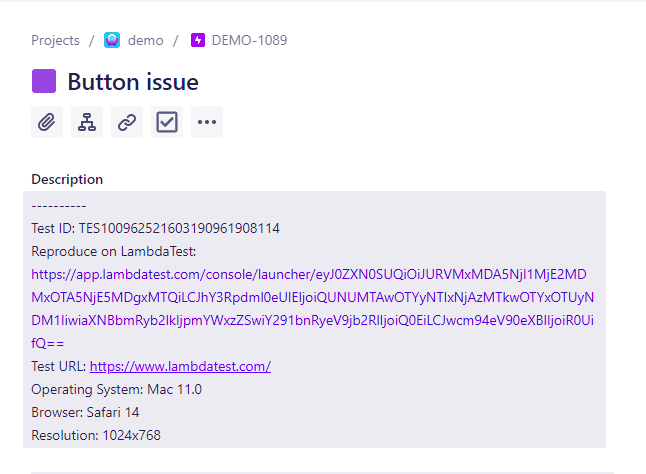Click the Description heading label
Screen dimensions: 646x474
click(x=67, y=180)
